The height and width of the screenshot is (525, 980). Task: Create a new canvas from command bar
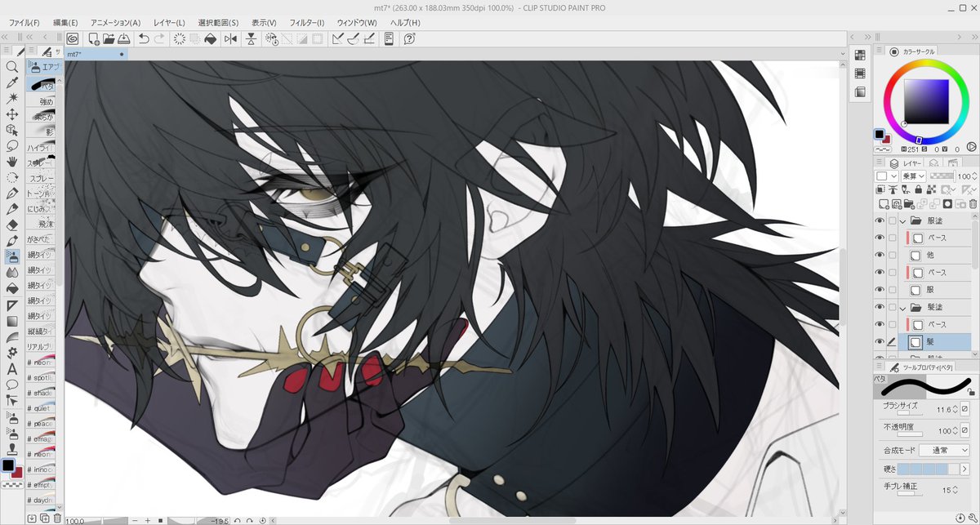tap(94, 38)
